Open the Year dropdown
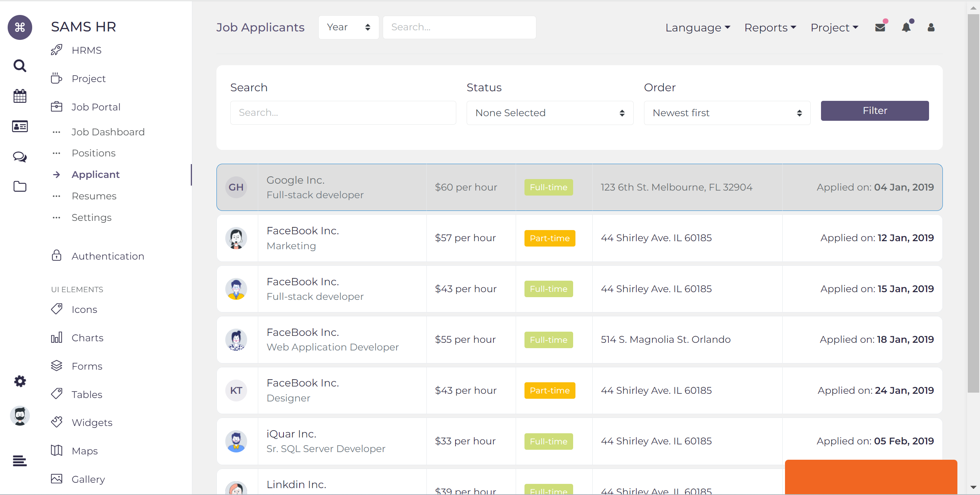Image resolution: width=980 pixels, height=495 pixels. (x=349, y=27)
